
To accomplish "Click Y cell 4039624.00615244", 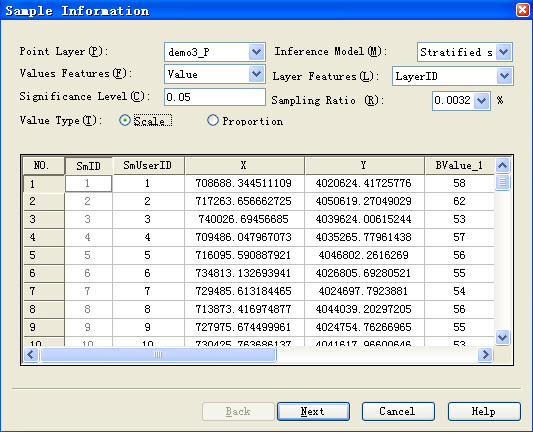I will click(x=364, y=220).
